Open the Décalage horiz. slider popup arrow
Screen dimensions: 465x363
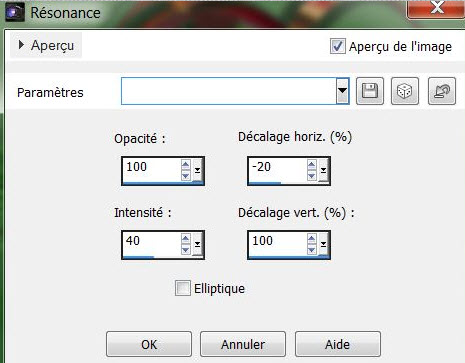(323, 170)
